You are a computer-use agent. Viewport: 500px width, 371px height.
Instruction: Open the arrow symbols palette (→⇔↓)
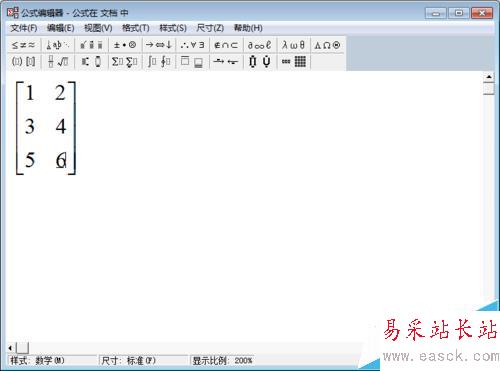[x=159, y=45]
